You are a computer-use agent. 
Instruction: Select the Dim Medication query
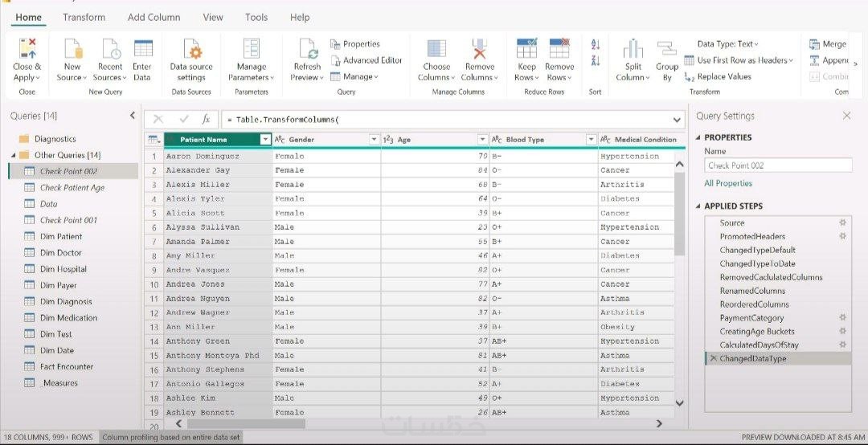coord(68,318)
